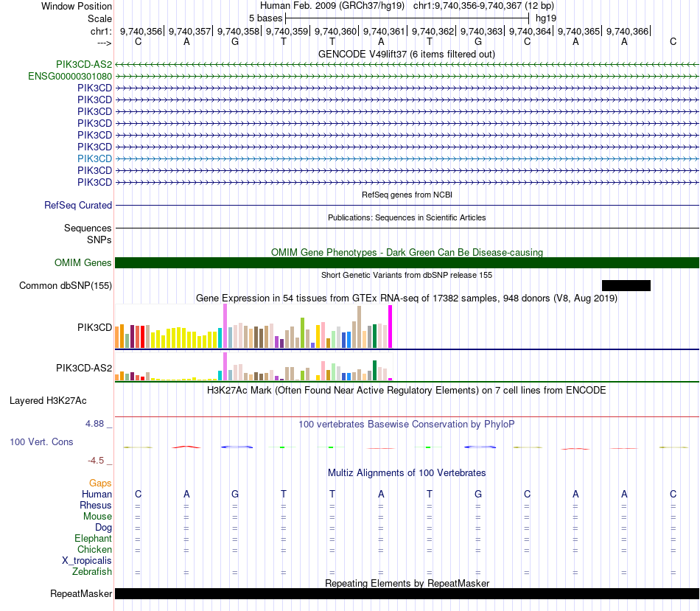Select the dark green OMIM Genes bar
This screenshot has width=700, height=611.
(x=407, y=262)
